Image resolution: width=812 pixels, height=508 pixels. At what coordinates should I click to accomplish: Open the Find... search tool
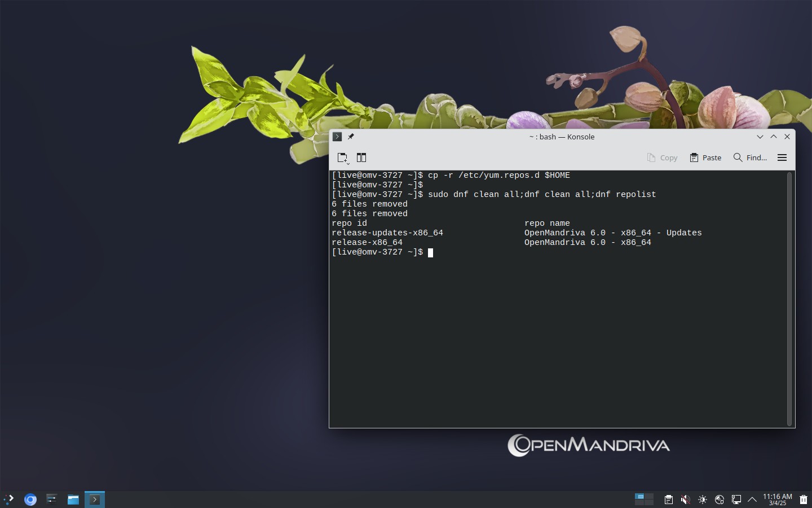click(x=750, y=157)
